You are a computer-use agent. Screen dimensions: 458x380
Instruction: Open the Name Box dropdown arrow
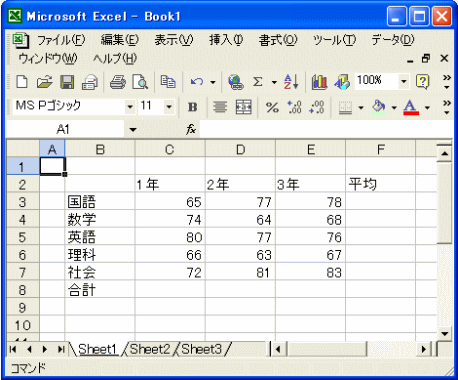pos(133,129)
